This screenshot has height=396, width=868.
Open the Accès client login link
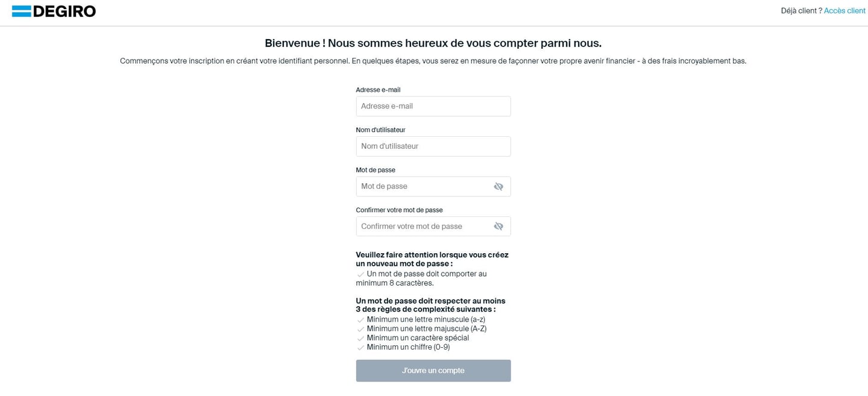coord(844,11)
